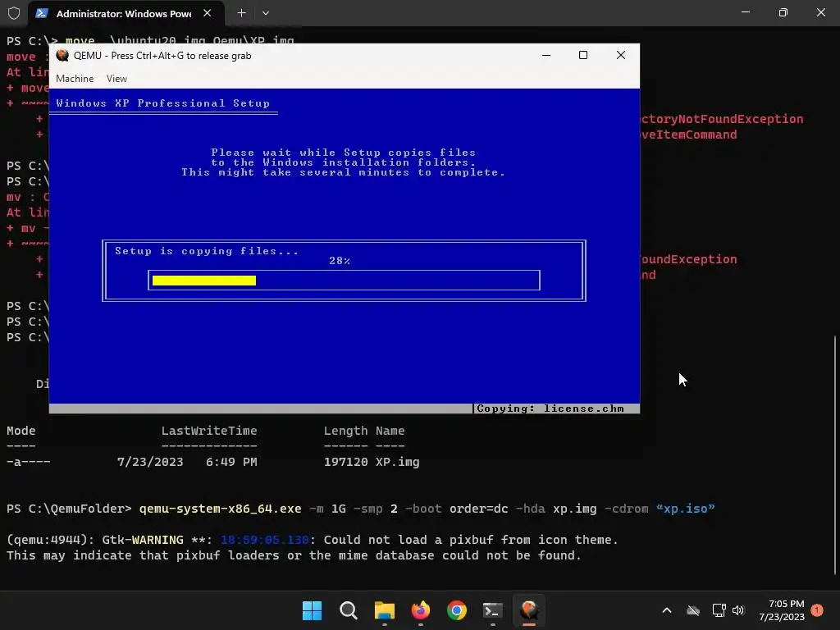This screenshot has height=630, width=840.
Task: Click the yellow setup progress bar
Action: (x=204, y=281)
